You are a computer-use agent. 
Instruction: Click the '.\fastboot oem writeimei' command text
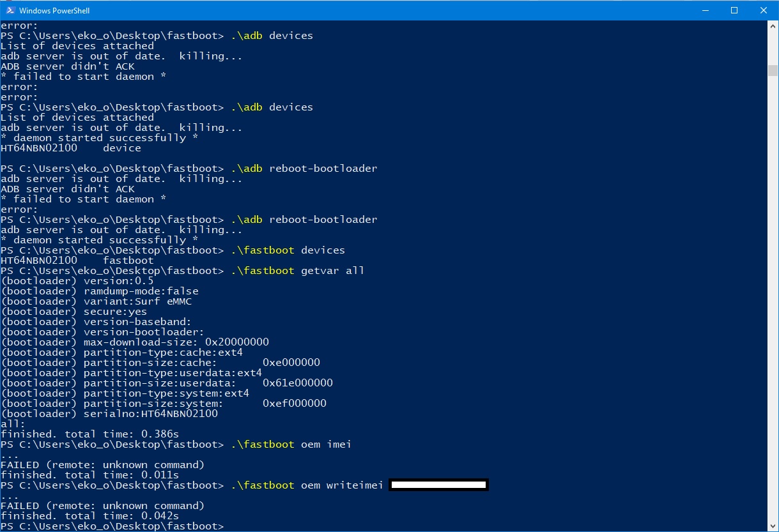307,485
